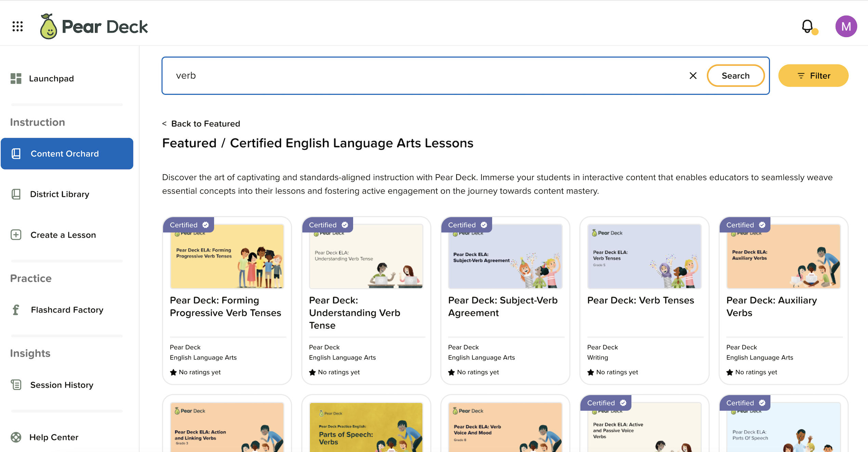Open the profile avatar menu
The image size is (868, 452).
846,26
